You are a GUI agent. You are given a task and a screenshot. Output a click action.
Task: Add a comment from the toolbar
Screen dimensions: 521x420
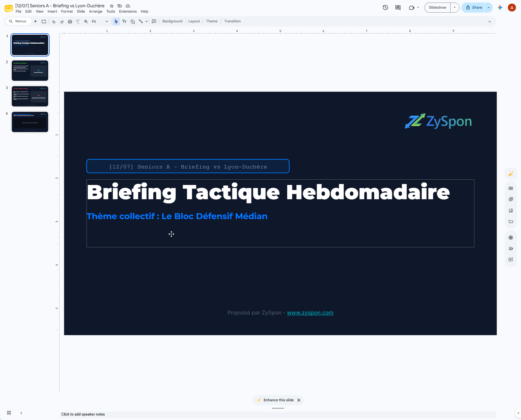[154, 22]
